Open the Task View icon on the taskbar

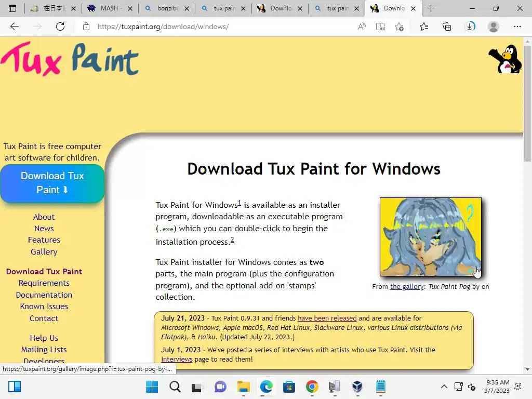(x=197, y=387)
